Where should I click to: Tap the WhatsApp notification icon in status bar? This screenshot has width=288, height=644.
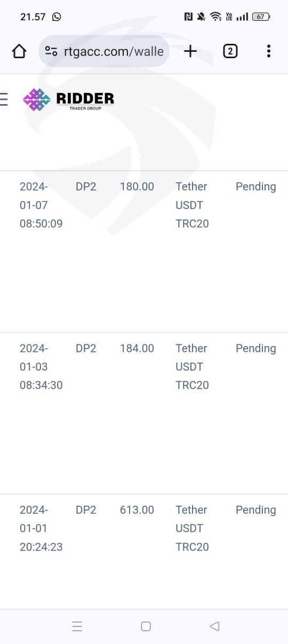[57, 17]
